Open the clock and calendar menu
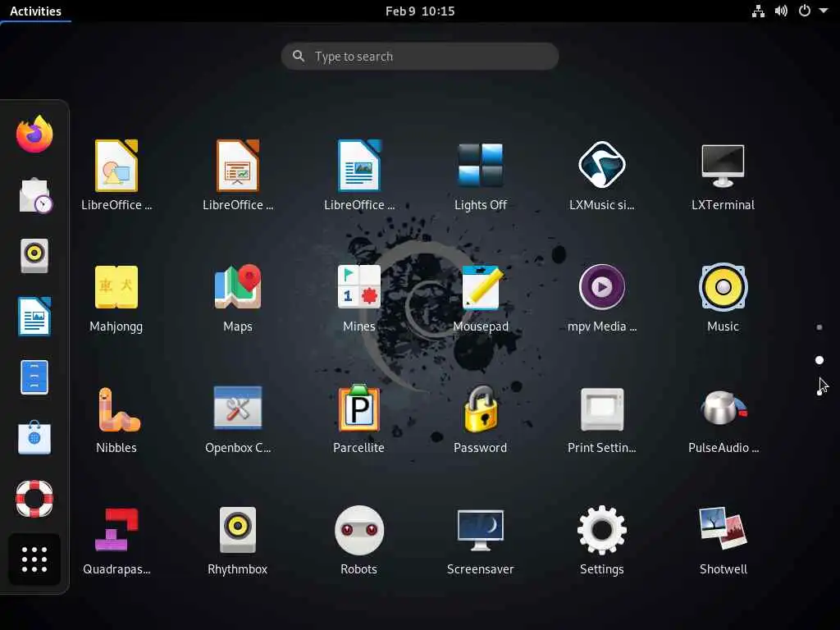Screen dimensions: 840x630 [420, 11]
